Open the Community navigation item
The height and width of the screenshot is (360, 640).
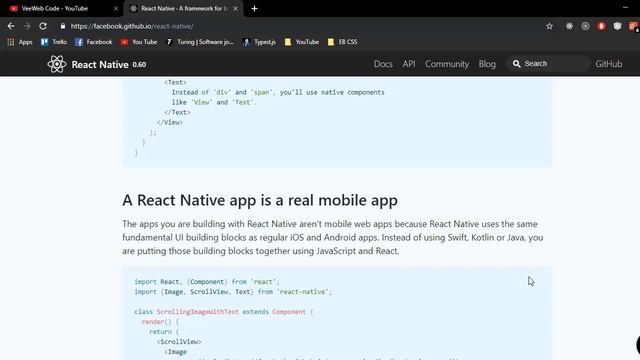tap(447, 64)
